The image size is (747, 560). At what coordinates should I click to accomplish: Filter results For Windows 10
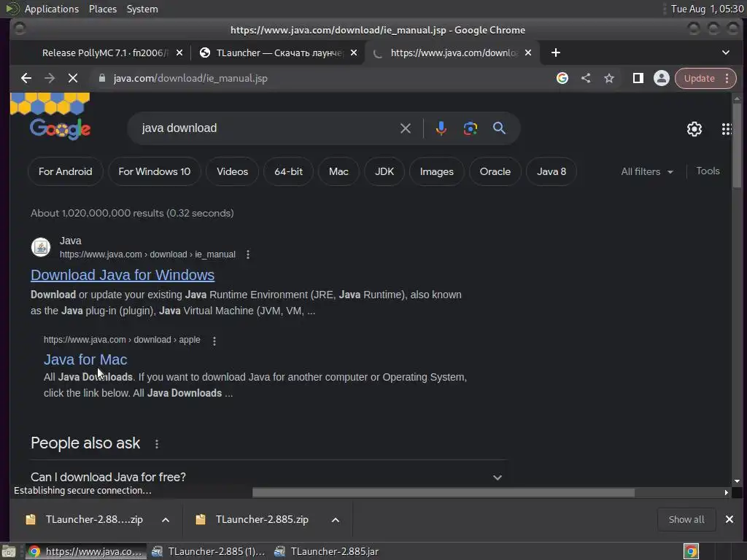click(155, 171)
